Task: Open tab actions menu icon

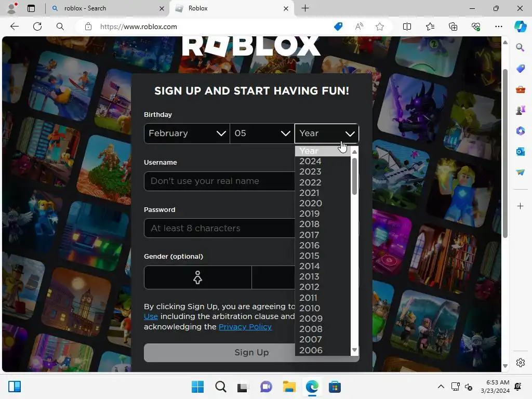Action: [x=31, y=8]
